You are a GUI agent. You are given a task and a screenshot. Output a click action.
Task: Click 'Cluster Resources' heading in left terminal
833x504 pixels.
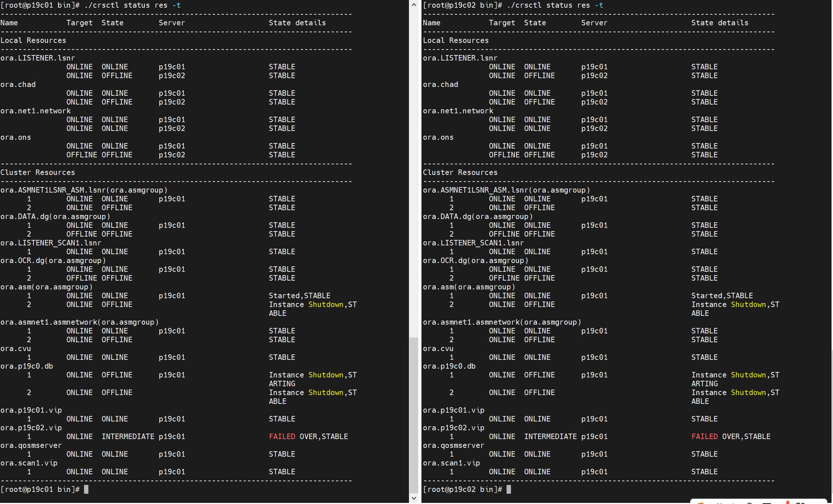pyautogui.click(x=37, y=172)
